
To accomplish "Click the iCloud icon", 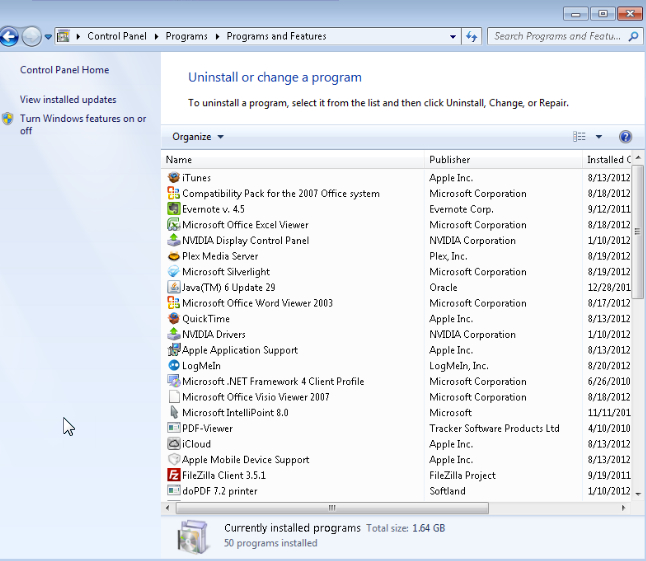I will click(174, 444).
